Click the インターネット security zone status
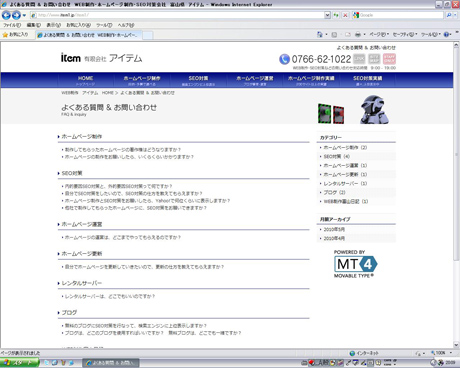 pos(364,353)
